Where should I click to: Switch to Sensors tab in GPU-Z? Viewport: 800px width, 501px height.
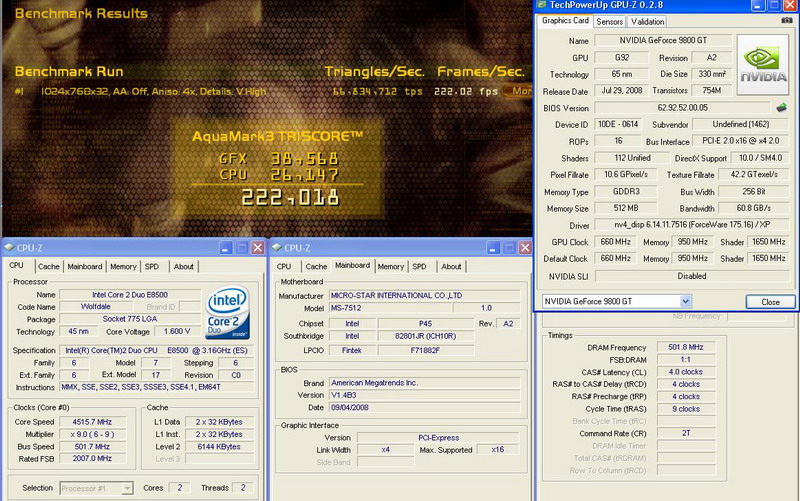609,21
